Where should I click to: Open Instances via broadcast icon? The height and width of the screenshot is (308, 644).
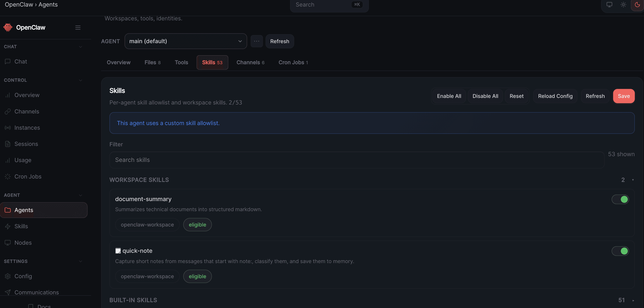7,128
